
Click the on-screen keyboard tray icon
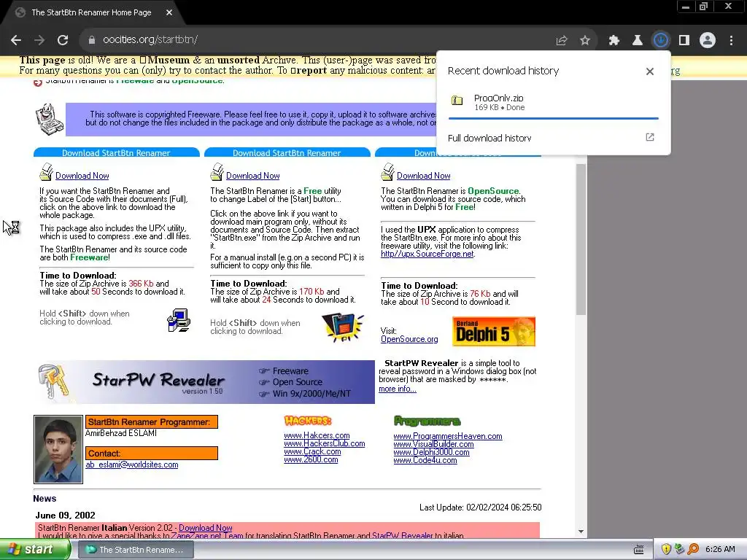coord(639,550)
